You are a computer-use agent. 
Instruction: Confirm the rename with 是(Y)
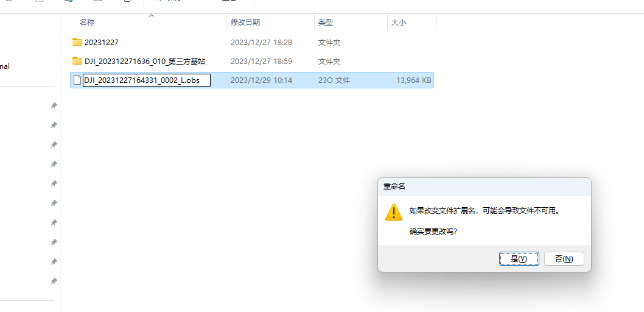[x=519, y=258]
